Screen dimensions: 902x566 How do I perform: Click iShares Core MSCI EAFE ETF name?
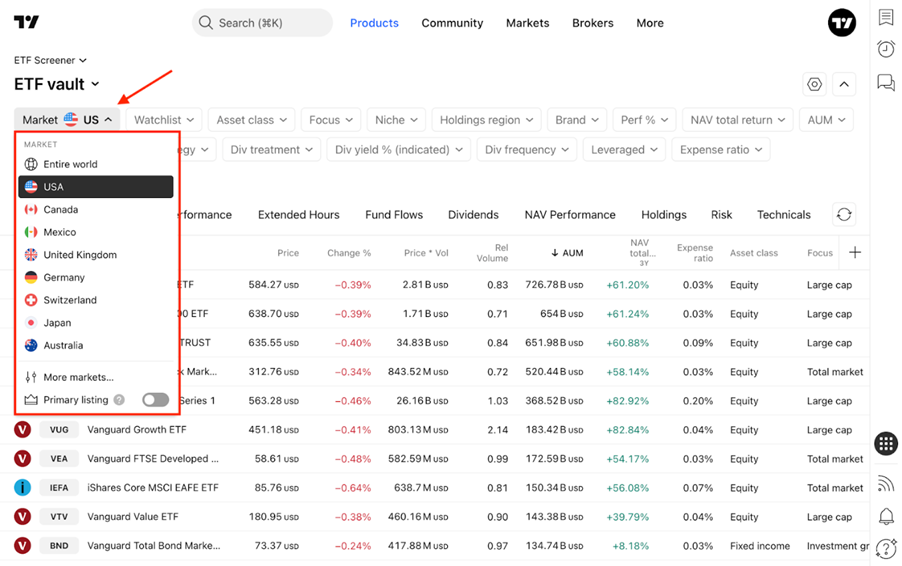(153, 488)
